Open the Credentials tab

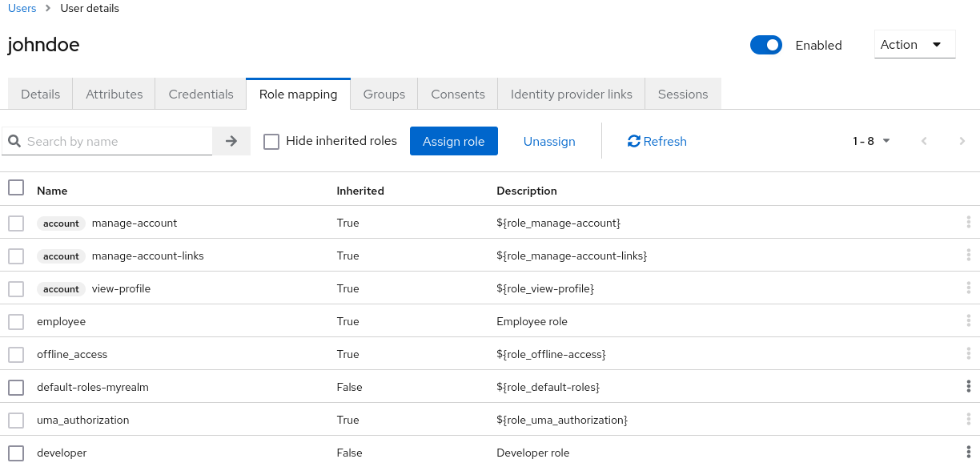pos(200,94)
